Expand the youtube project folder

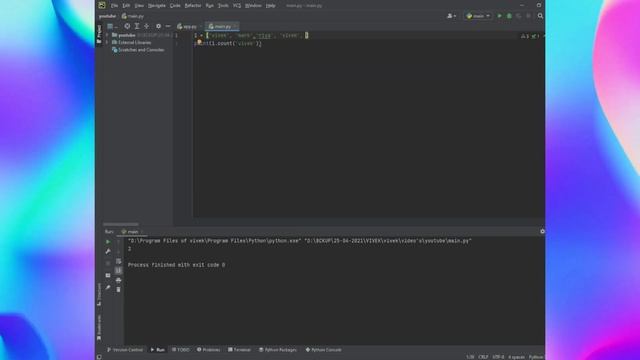point(107,36)
